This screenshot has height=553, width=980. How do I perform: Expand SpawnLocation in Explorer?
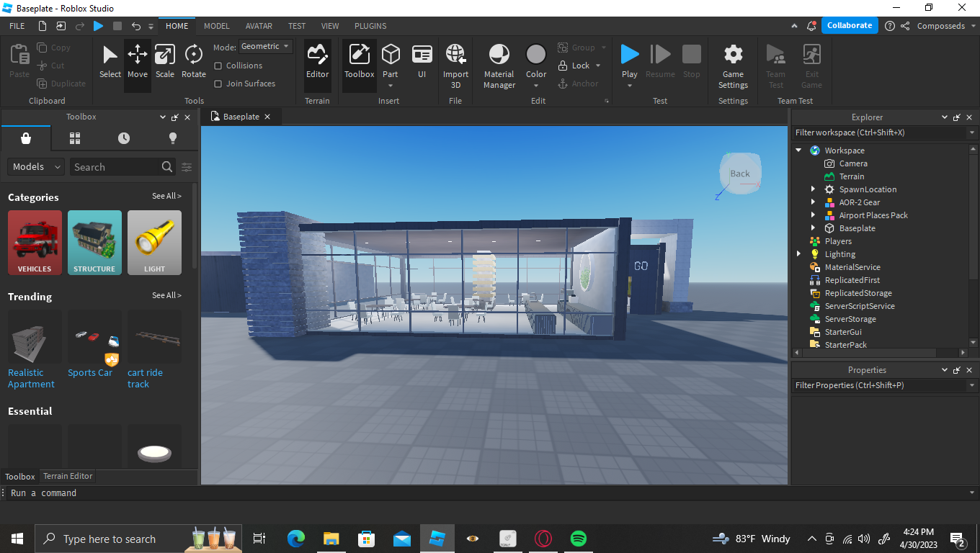click(814, 189)
